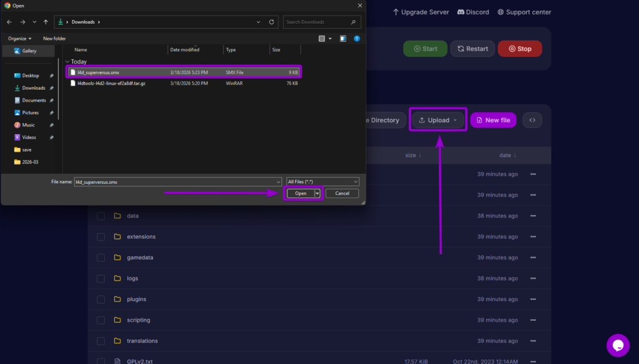Select the Upgrade Server arrow icon
Image resolution: width=639 pixels, height=364 pixels.
tap(396, 11)
